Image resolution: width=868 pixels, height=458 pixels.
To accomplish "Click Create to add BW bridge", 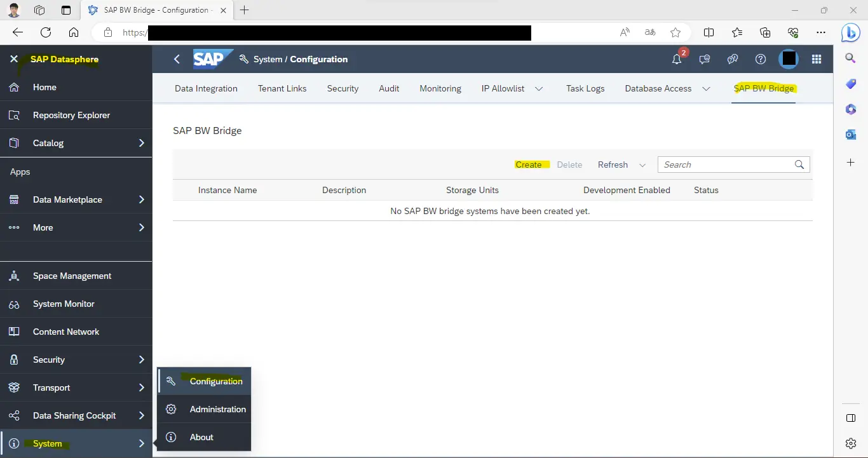I will click(529, 165).
